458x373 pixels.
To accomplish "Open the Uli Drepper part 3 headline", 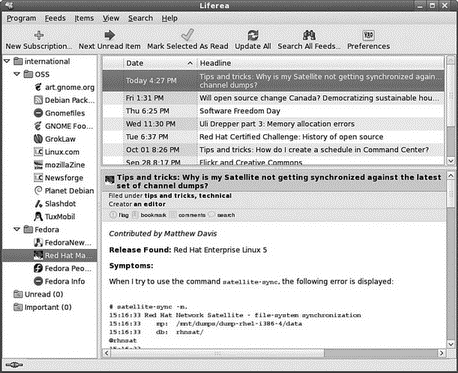I will [277, 124].
